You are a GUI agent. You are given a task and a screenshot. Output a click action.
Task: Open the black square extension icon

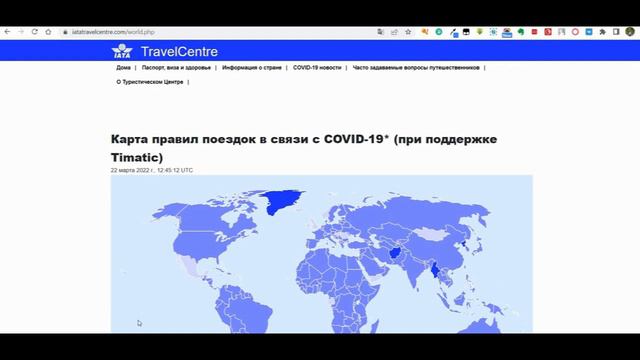coord(466,32)
